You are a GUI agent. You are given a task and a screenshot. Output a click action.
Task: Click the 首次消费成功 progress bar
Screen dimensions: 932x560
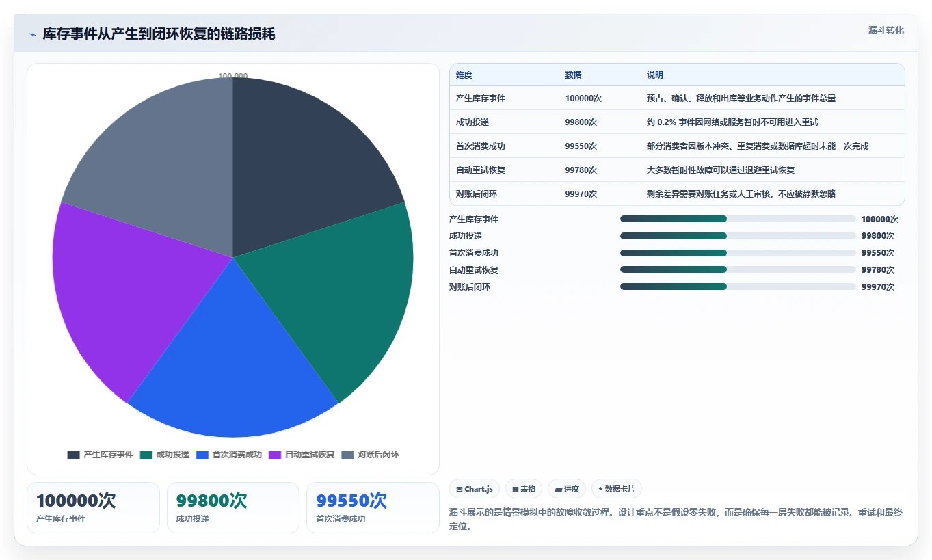pos(738,253)
